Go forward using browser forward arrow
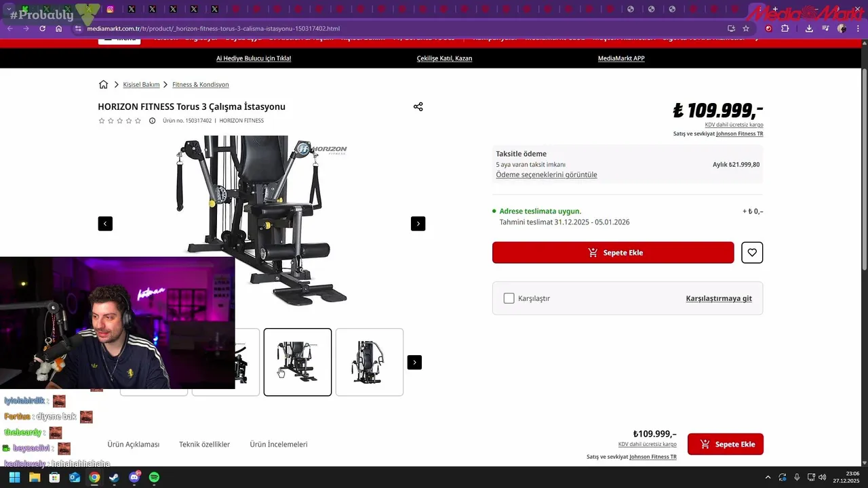This screenshot has height=488, width=868. click(26, 28)
